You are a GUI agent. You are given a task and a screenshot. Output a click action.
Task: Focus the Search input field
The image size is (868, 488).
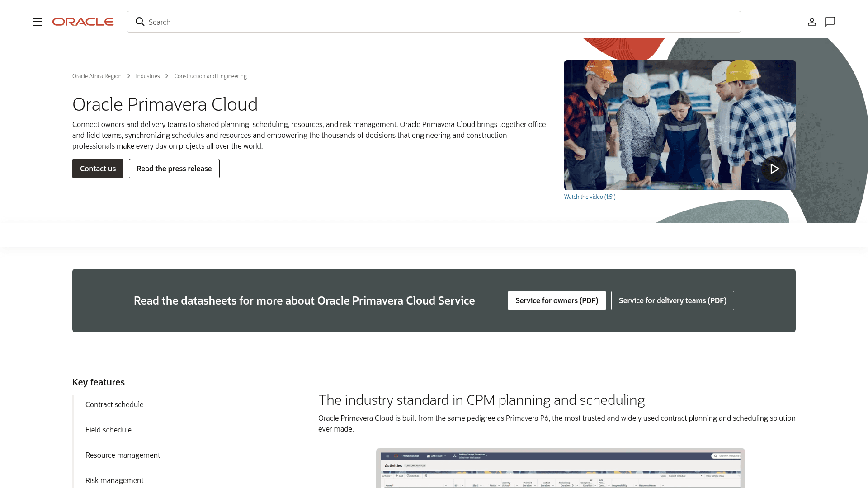pyautogui.click(x=434, y=22)
